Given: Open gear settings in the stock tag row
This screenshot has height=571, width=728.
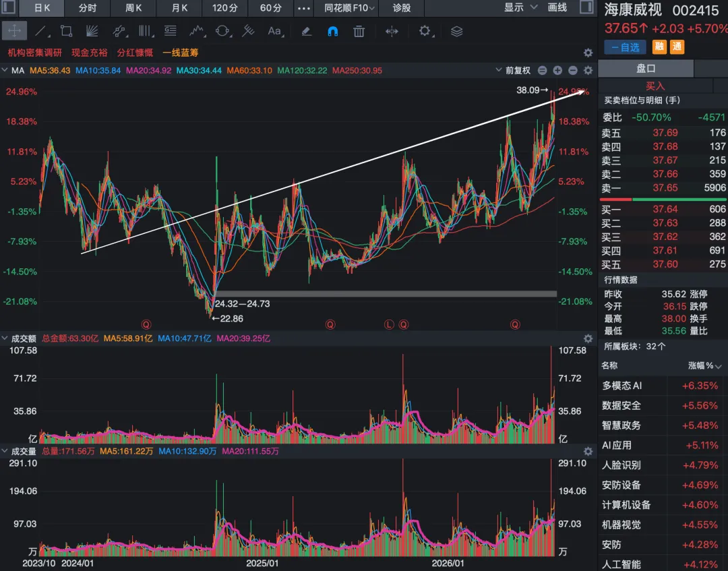Looking at the screenshot, I should pyautogui.click(x=588, y=53).
